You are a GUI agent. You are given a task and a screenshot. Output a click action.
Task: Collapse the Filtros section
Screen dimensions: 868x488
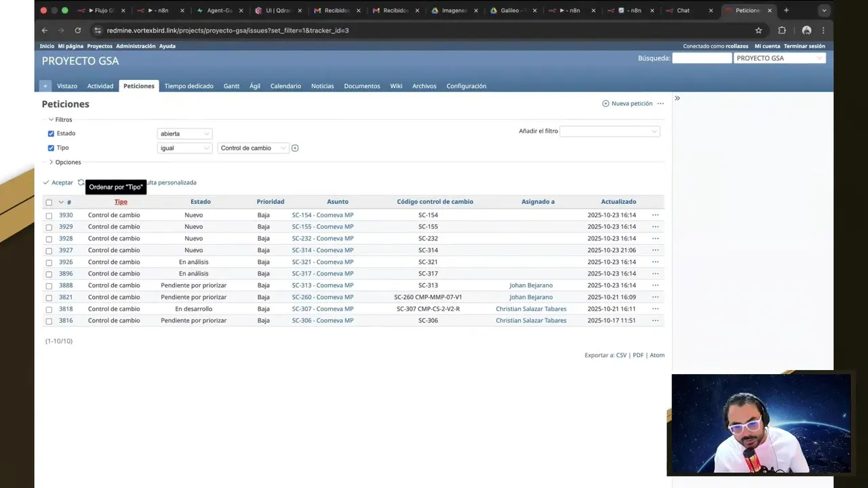pos(60,119)
